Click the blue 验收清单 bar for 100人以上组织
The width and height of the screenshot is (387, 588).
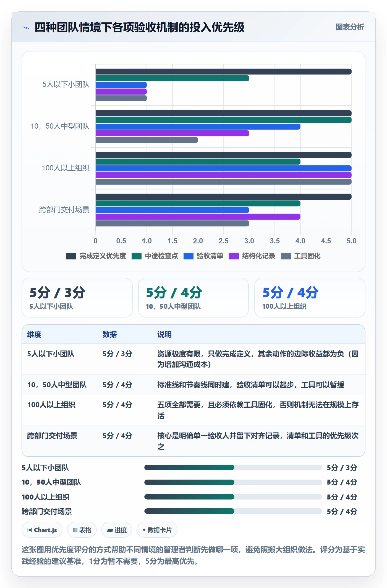224,168
